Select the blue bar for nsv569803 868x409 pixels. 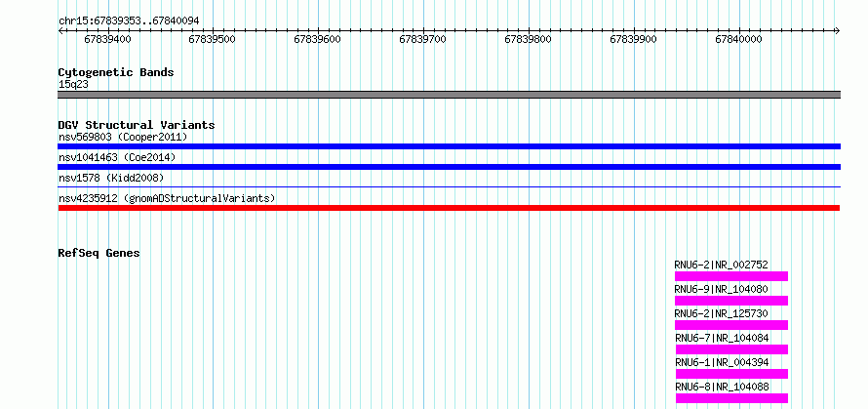point(449,146)
